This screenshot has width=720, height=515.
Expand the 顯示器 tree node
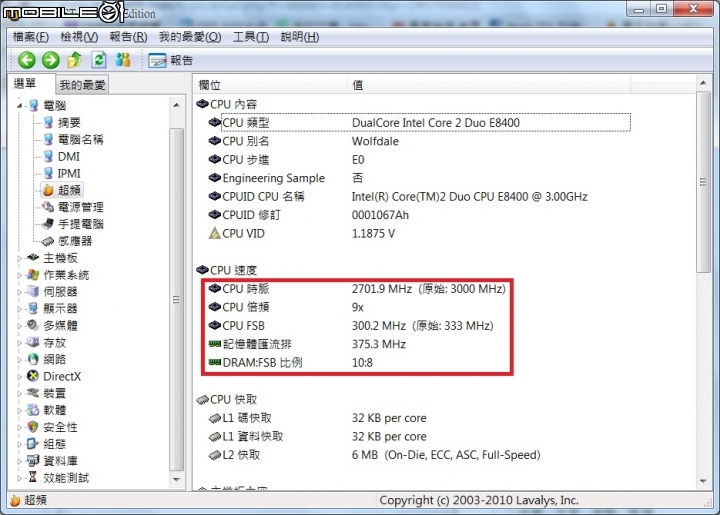19,309
